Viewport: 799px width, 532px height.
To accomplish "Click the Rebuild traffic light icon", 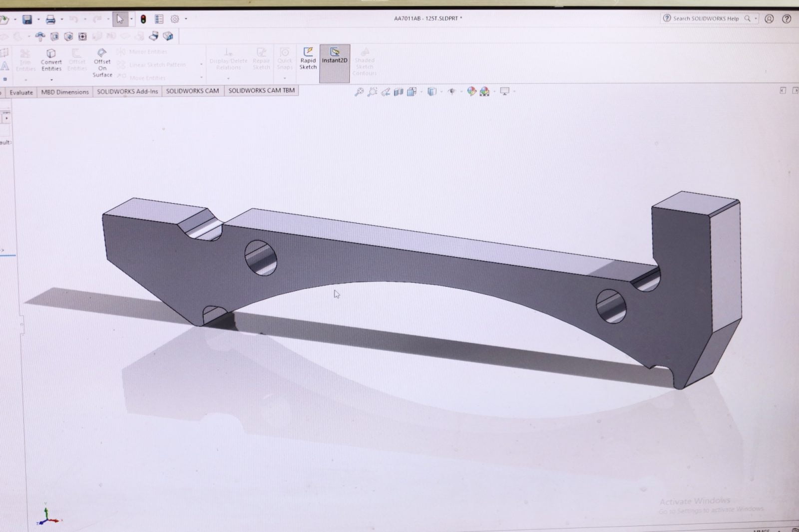I will point(143,19).
